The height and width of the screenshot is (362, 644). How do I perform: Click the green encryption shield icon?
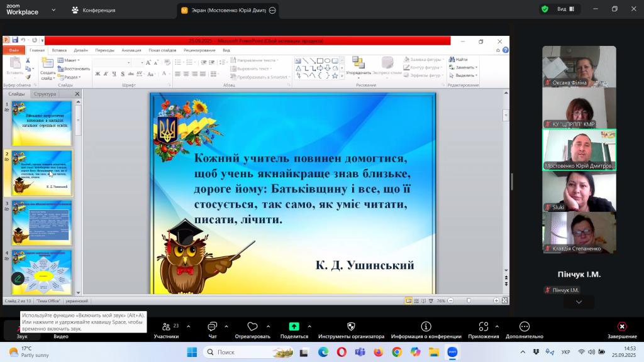pos(545,9)
